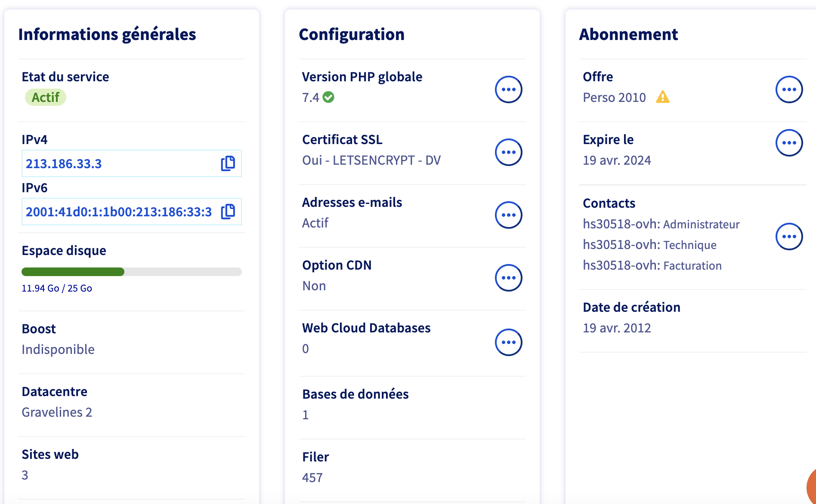Click the hs30518-ovh Facturation contact
The image size is (816, 504).
pyautogui.click(x=652, y=265)
